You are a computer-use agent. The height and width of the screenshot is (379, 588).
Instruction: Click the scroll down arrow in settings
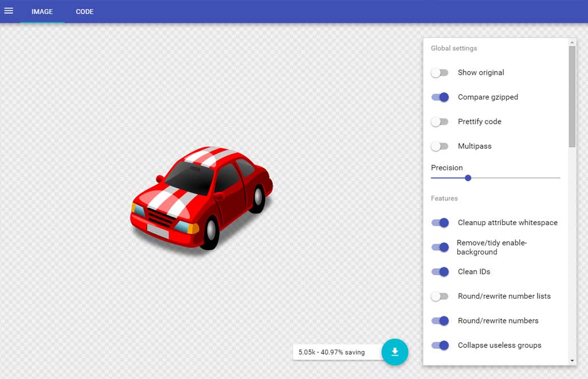[x=572, y=360]
